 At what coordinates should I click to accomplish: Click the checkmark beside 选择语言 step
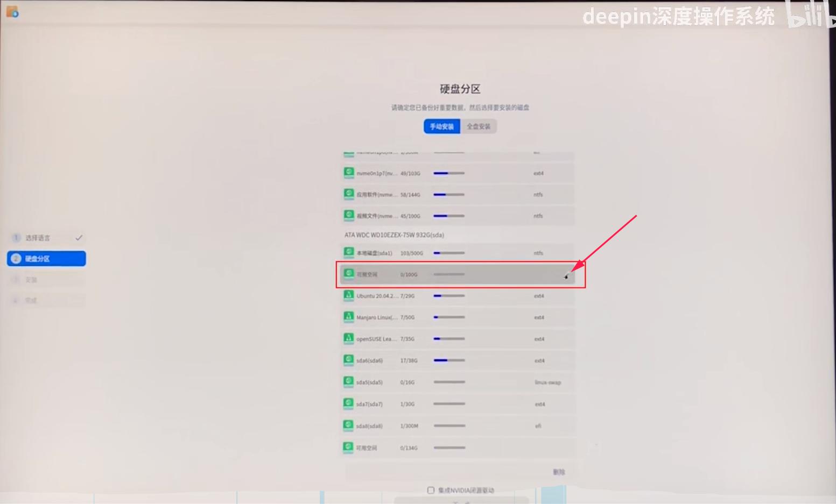[x=79, y=237]
